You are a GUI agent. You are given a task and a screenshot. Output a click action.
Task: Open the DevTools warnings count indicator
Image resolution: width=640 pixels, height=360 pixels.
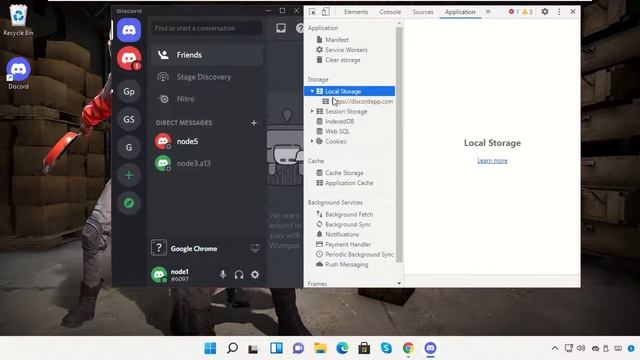(x=527, y=12)
